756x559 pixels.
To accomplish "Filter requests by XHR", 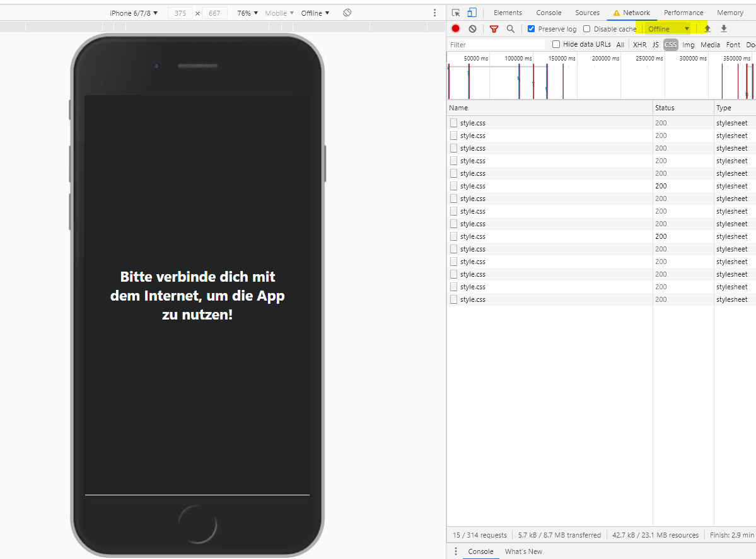I will pyautogui.click(x=639, y=45).
